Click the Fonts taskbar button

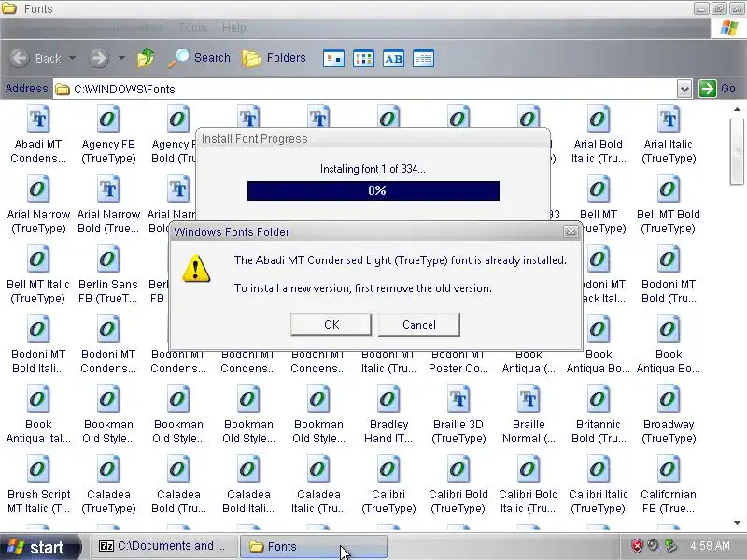click(314, 546)
